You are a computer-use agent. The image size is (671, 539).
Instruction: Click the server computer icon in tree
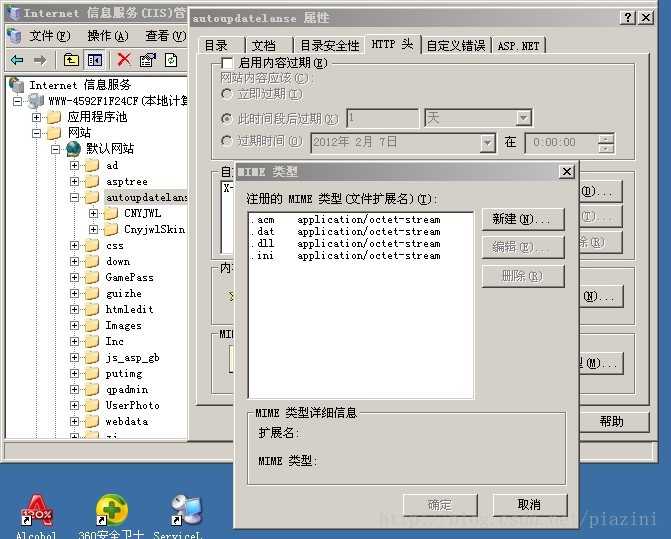tap(36, 101)
